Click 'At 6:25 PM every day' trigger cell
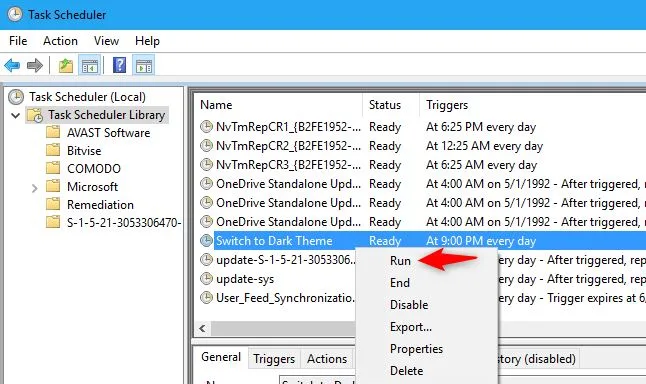 (481, 127)
